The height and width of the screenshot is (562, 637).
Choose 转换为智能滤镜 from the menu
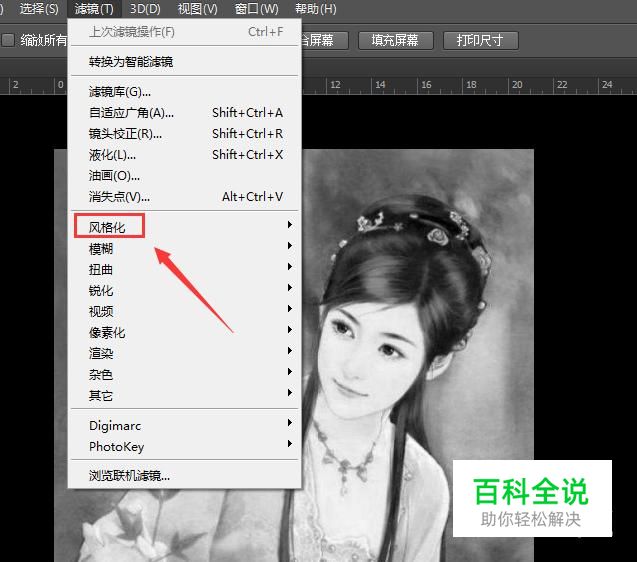(185, 61)
